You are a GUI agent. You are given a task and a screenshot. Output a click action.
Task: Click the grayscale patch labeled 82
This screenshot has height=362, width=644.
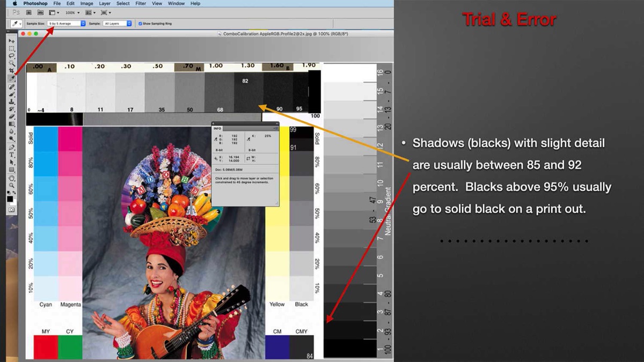coord(249,92)
